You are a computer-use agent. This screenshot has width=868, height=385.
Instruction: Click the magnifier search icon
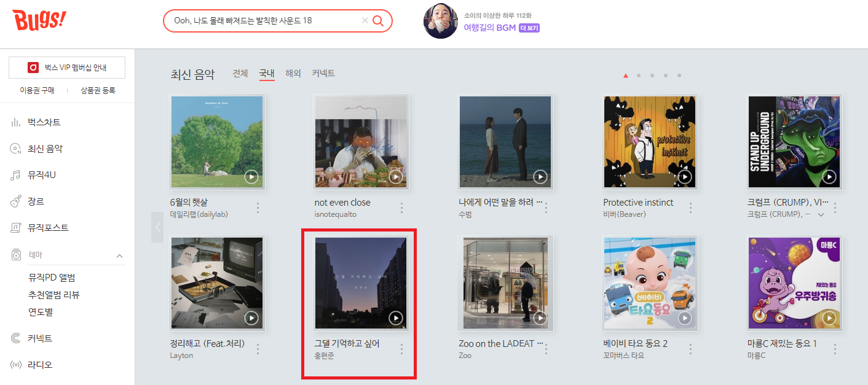pos(378,21)
